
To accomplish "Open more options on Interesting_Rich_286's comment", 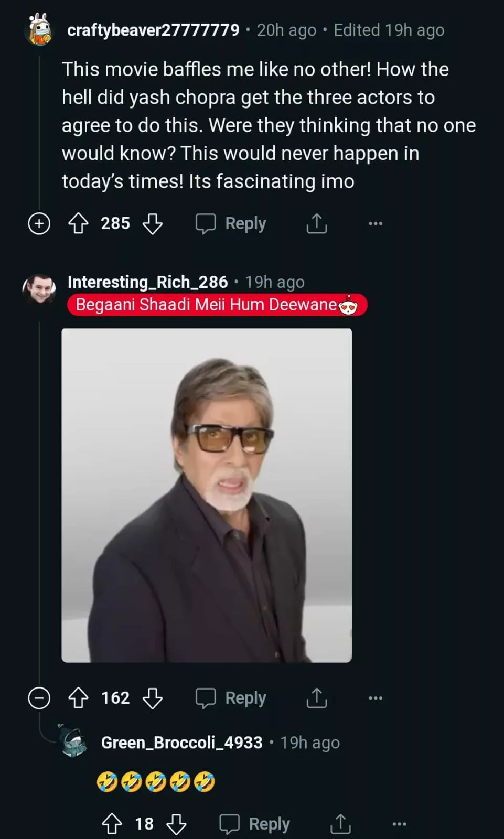I will tap(376, 698).
